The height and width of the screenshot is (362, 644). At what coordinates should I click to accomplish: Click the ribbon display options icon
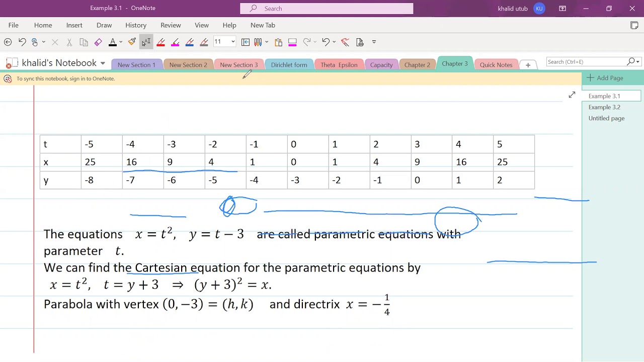coord(562,9)
